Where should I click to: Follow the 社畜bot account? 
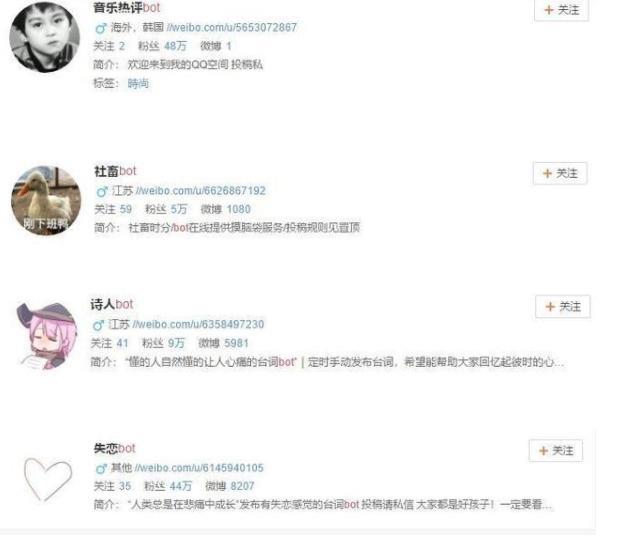pyautogui.click(x=560, y=173)
